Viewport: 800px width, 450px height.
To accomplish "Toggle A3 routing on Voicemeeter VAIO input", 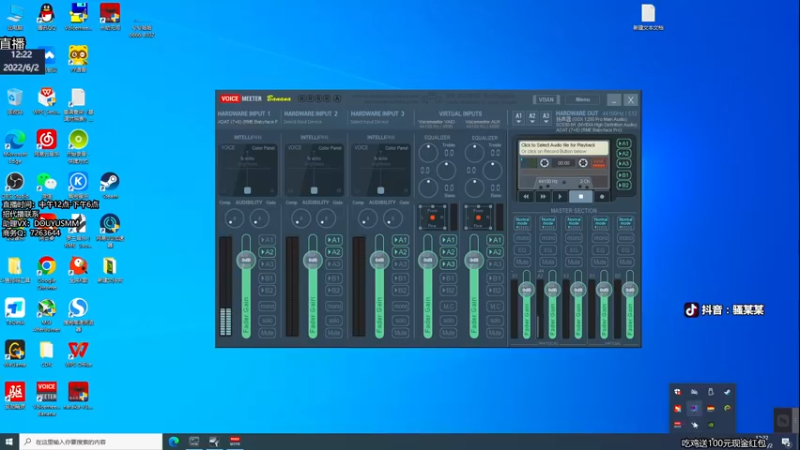I will pos(448,264).
